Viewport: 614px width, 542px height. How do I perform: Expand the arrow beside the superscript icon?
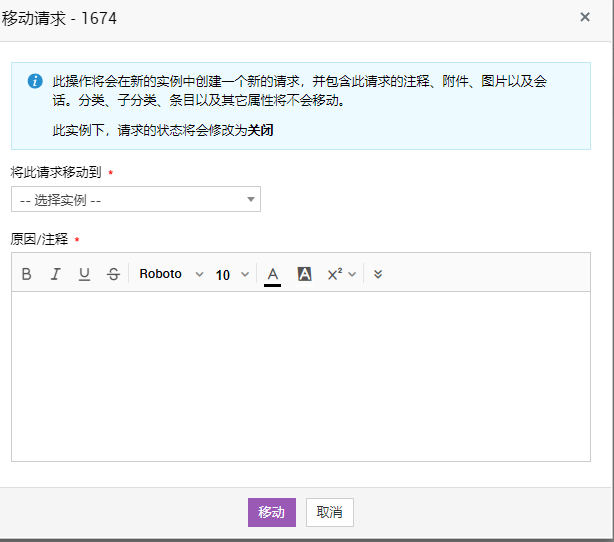click(352, 274)
